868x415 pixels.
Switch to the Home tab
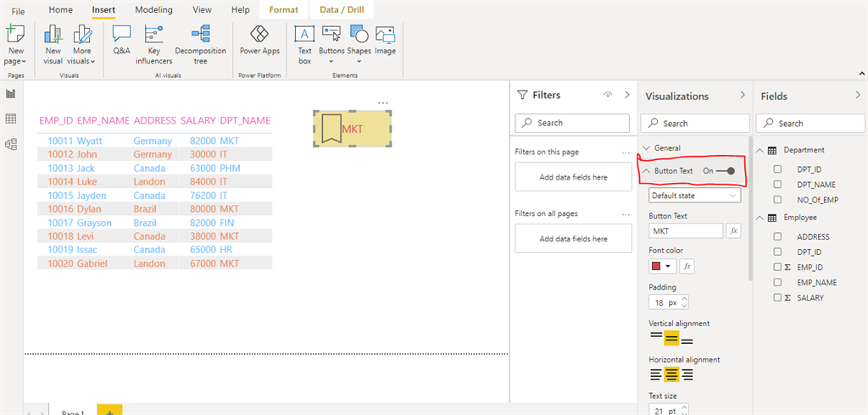(60, 10)
